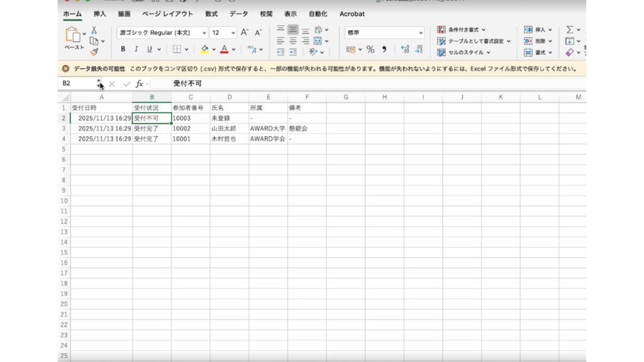Viewport: 644px width, 362px height.
Task: Toggle bold formatting
Action: click(x=123, y=50)
